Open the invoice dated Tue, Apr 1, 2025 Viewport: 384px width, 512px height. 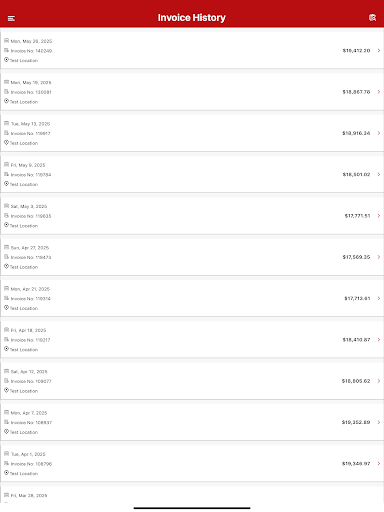click(192, 464)
